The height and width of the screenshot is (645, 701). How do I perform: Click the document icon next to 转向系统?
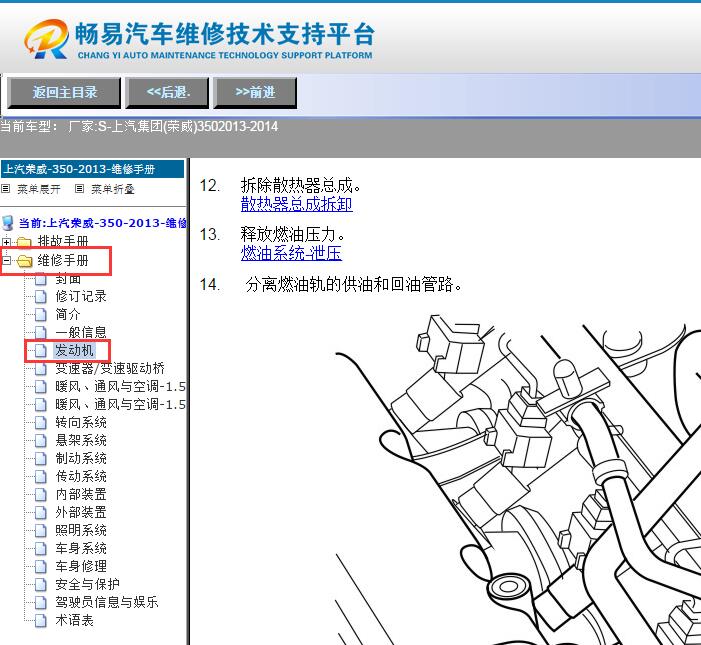pyautogui.click(x=41, y=423)
